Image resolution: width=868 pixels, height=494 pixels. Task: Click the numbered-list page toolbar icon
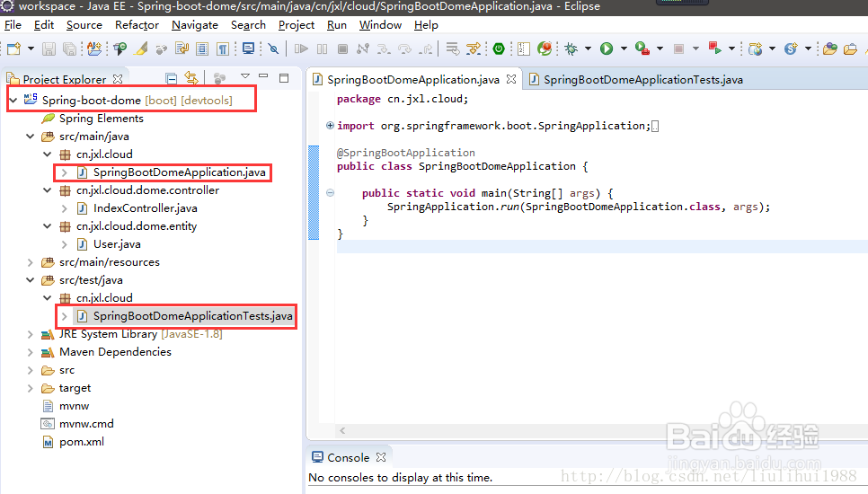pos(524,49)
